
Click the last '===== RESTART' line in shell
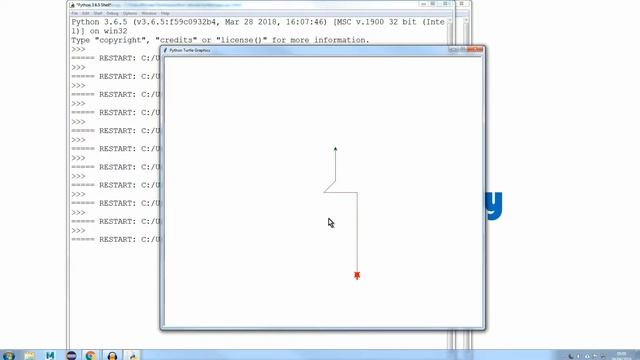116,240
